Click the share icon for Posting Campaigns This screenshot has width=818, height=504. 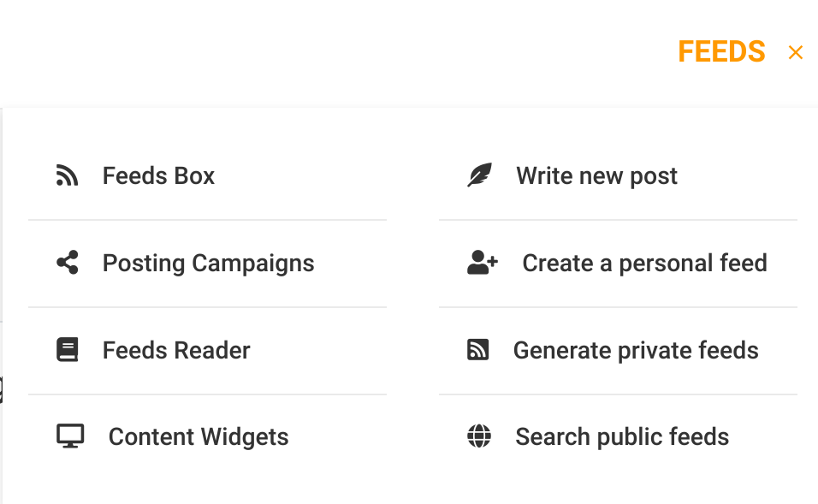(x=68, y=263)
